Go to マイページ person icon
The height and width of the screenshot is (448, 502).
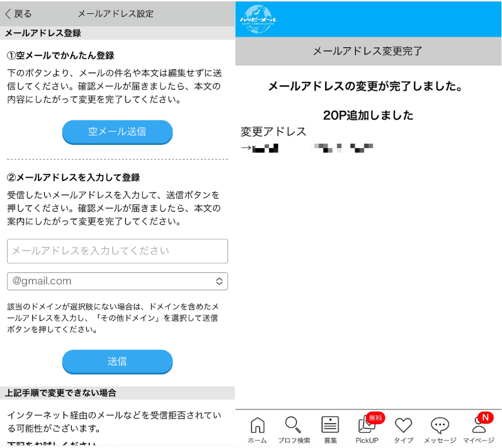point(479,427)
